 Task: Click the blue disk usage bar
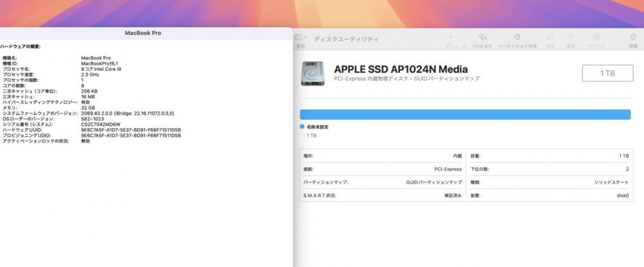[465, 115]
